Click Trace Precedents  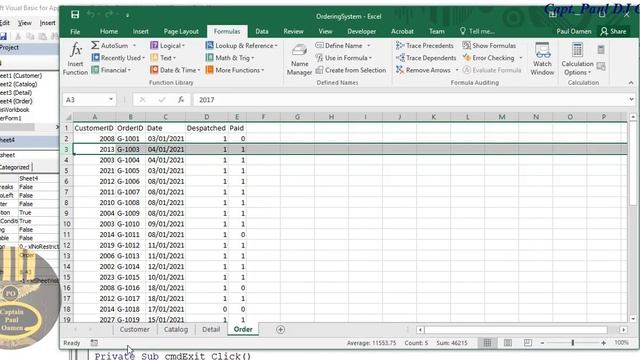[424, 46]
